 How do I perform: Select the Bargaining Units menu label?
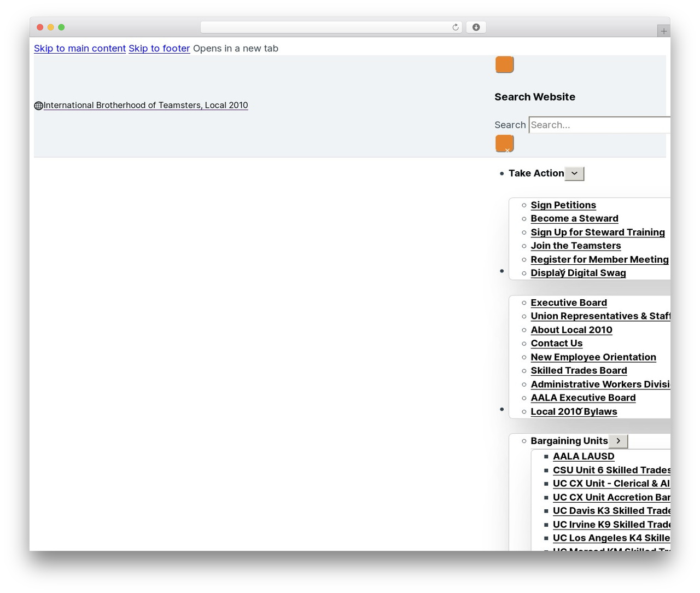pyautogui.click(x=569, y=441)
